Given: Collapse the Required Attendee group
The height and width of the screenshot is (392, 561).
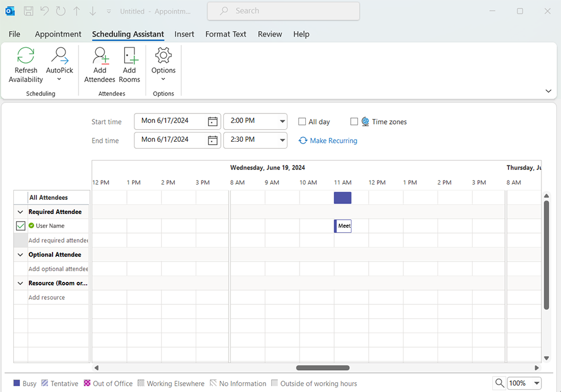Looking at the screenshot, I should click(21, 212).
